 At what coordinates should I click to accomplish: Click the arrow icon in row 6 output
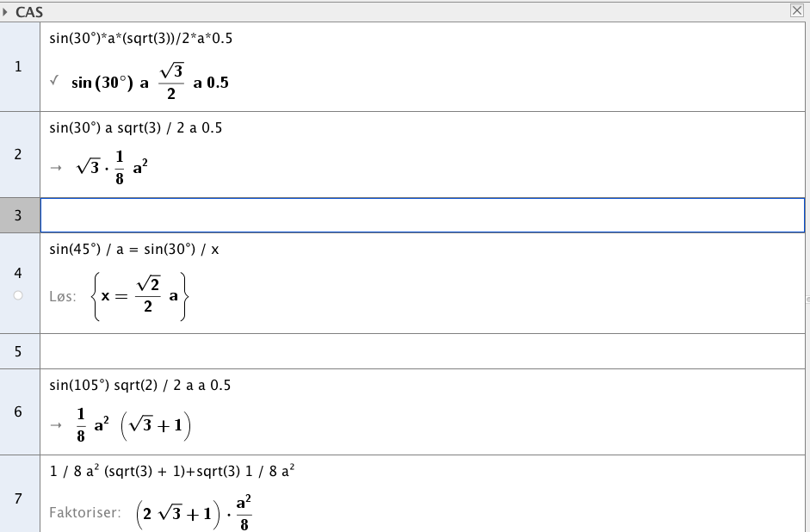(x=56, y=425)
